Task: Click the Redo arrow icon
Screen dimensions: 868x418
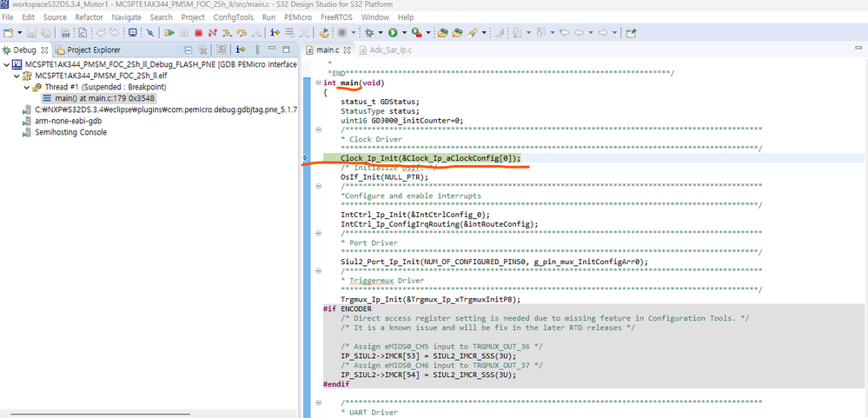Action: (x=114, y=32)
